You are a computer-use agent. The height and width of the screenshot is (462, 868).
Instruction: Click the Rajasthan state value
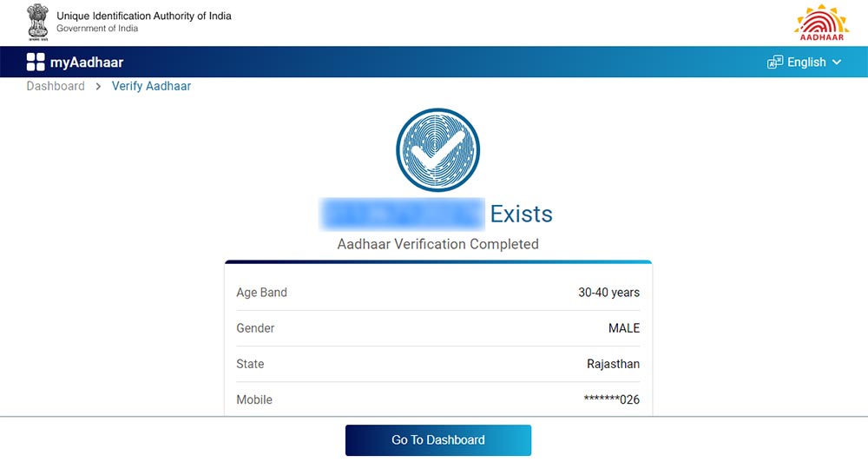pos(613,364)
